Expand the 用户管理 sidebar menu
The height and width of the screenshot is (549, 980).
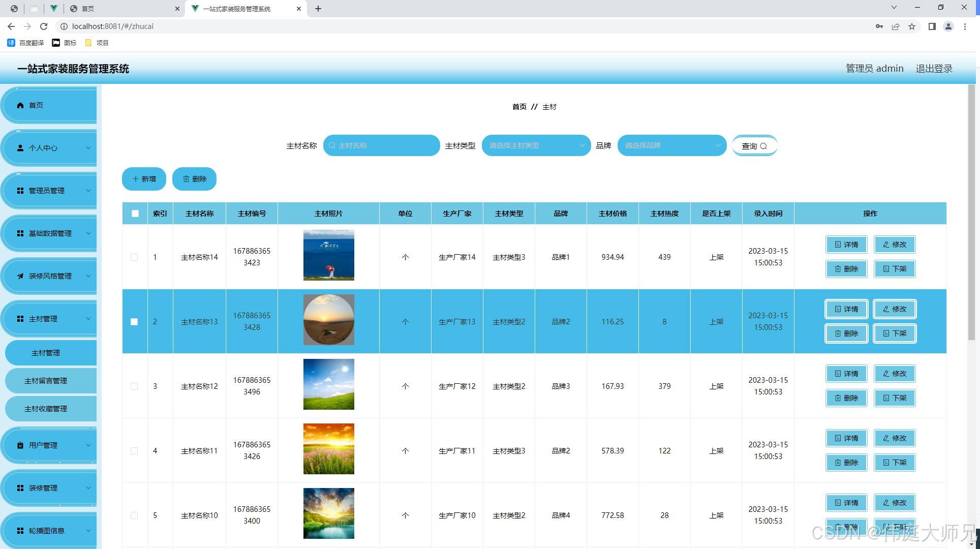pos(50,445)
